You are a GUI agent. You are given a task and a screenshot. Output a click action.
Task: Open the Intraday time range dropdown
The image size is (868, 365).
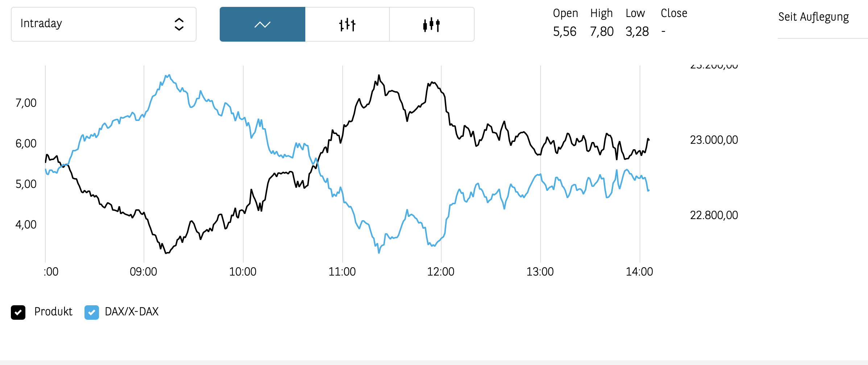[103, 24]
